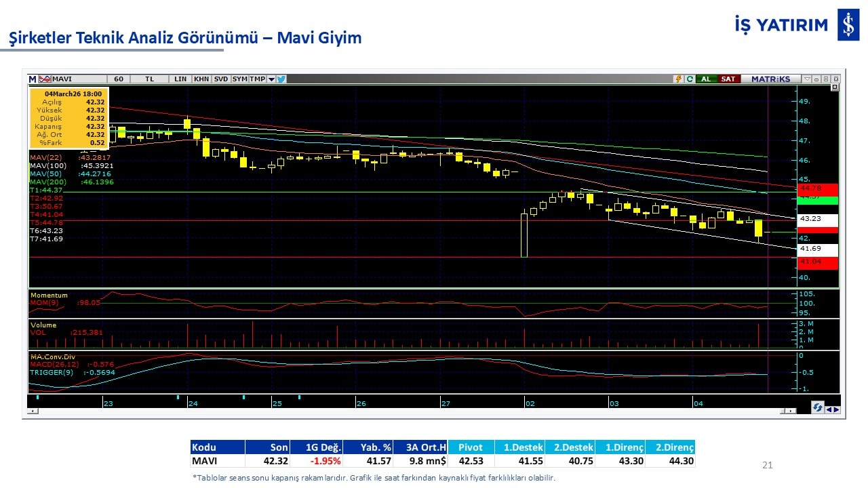Open the 60 period selector

[x=118, y=79]
